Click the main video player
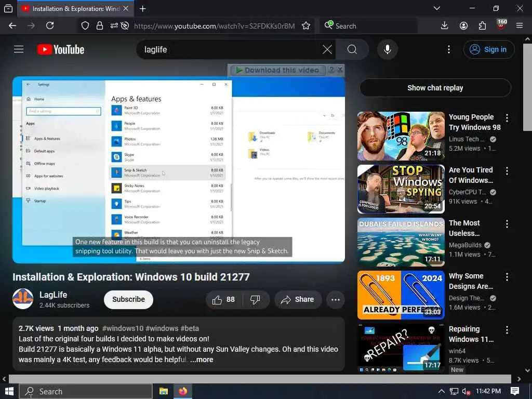The height and width of the screenshot is (399, 532). pos(179,170)
